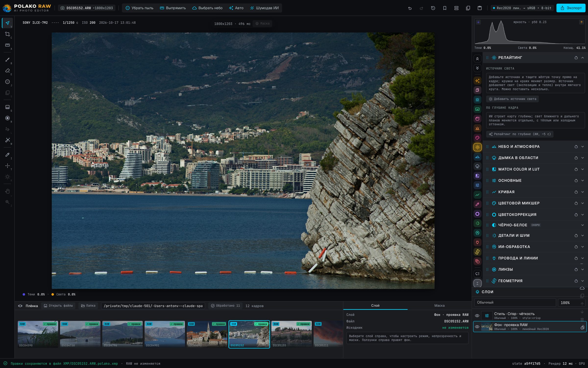588x368 pixels.
Task: Select the Zoom tool (Z)
Action: click(x=8, y=202)
